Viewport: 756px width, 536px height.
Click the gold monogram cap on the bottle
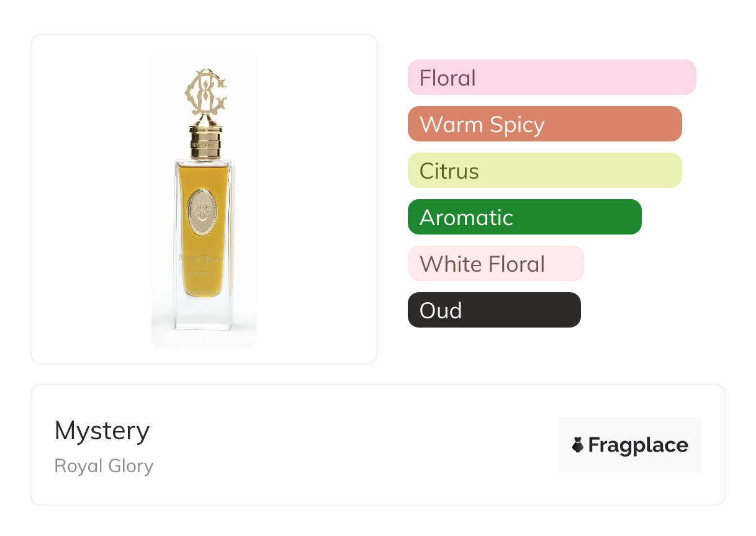click(205, 94)
